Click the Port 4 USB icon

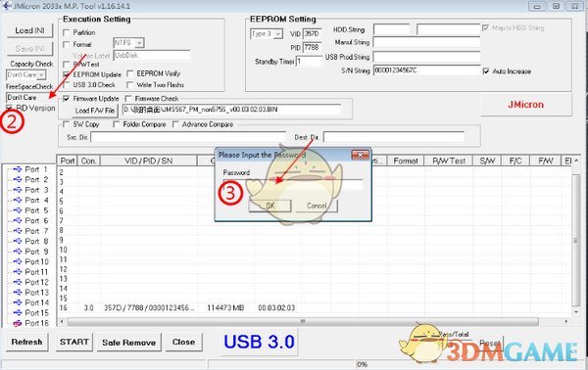point(18,200)
